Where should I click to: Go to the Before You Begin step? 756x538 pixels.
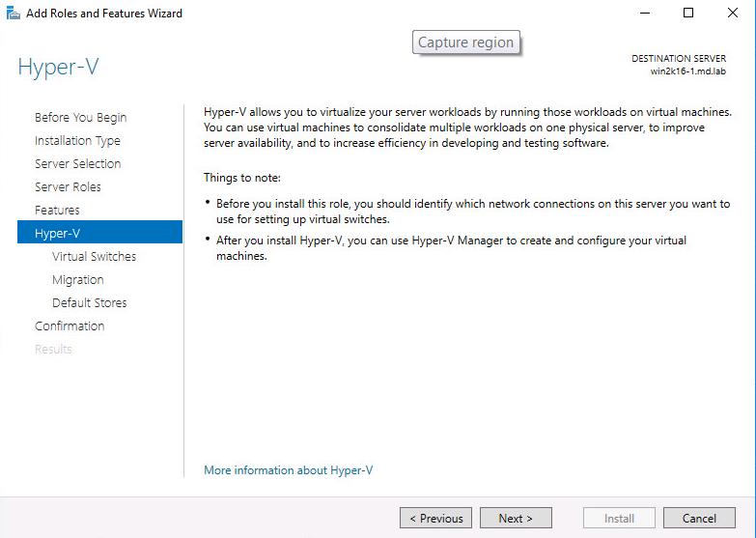[x=80, y=117]
